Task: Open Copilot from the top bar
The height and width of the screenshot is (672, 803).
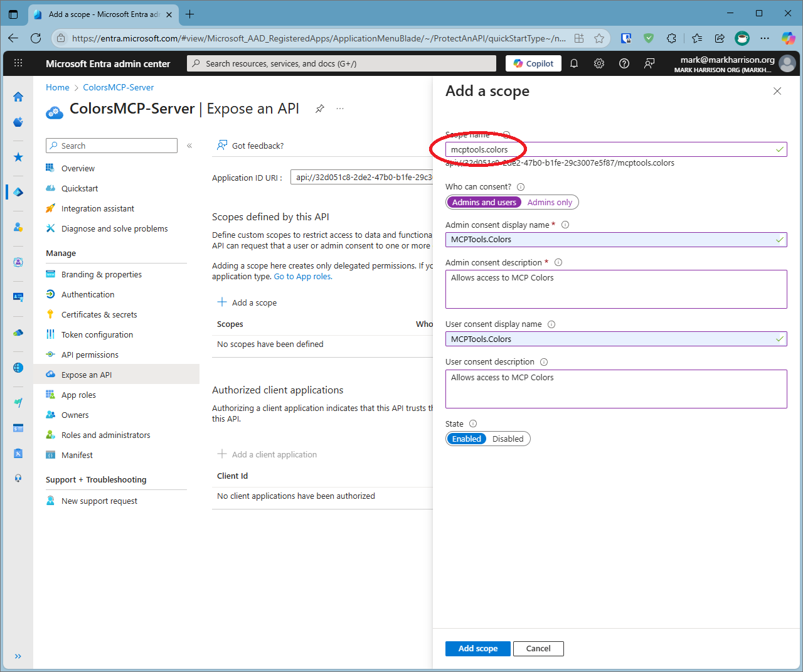Action: [533, 63]
